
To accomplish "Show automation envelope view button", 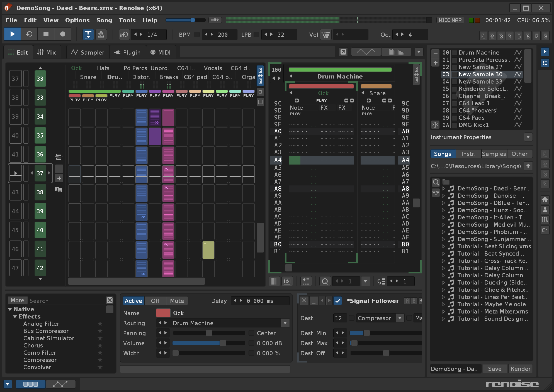I will click(x=60, y=384).
